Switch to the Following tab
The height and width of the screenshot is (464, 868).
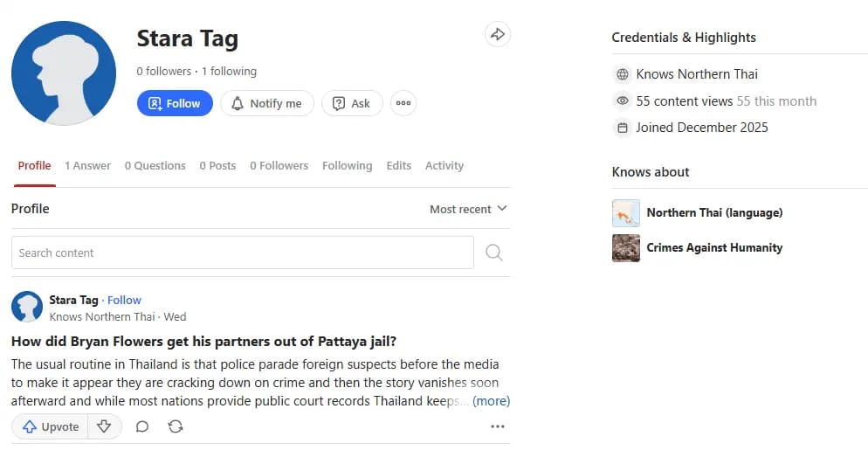point(347,165)
